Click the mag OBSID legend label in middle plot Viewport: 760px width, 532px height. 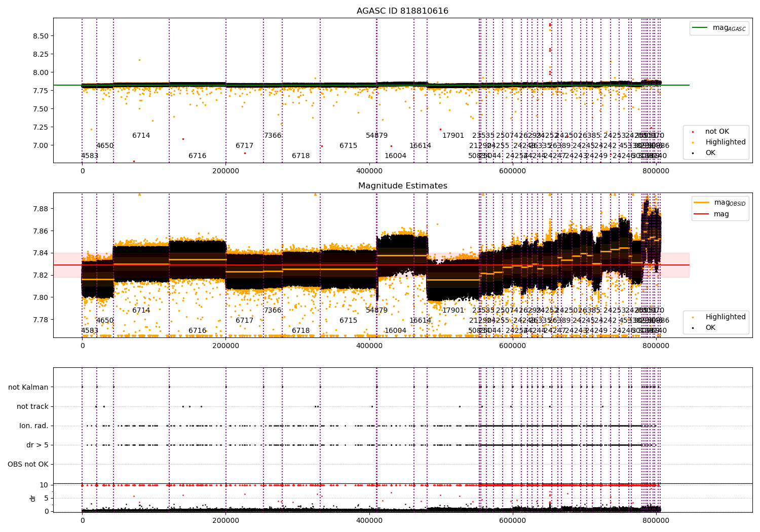point(730,203)
